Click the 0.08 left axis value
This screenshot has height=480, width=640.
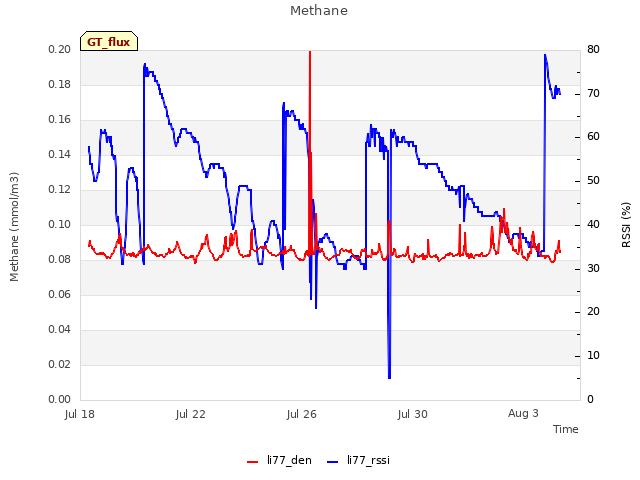pos(60,260)
